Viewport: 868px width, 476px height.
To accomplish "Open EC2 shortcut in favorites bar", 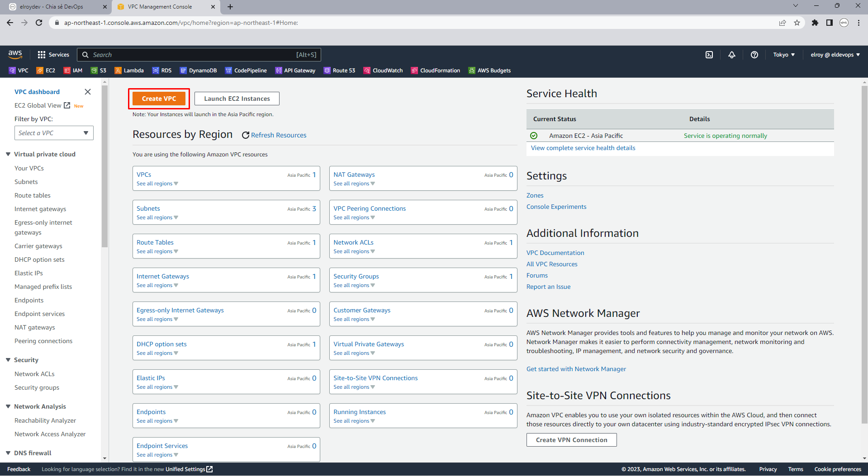I will coord(46,71).
